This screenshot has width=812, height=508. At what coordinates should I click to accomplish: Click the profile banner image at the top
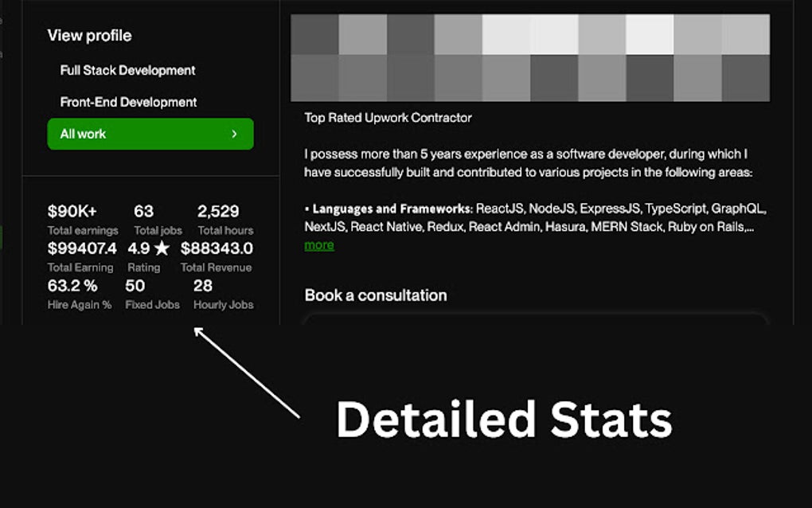[x=531, y=54]
